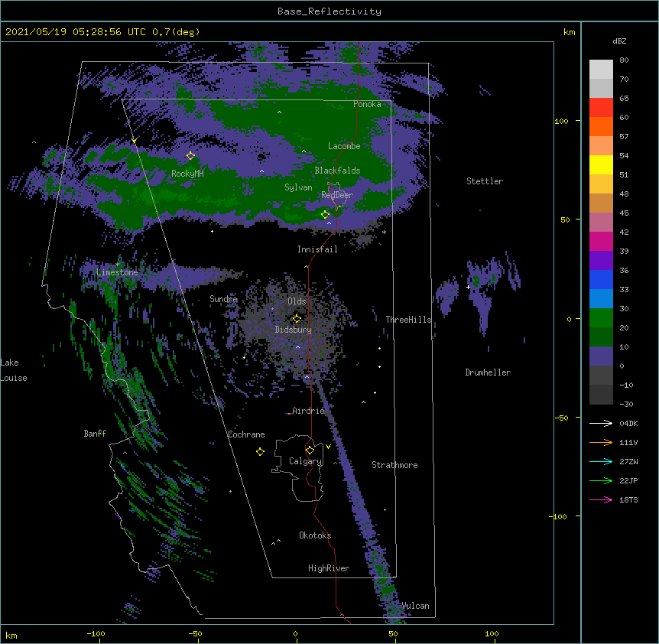Click the Sundre city label
The image size is (659, 644).
coord(223,299)
